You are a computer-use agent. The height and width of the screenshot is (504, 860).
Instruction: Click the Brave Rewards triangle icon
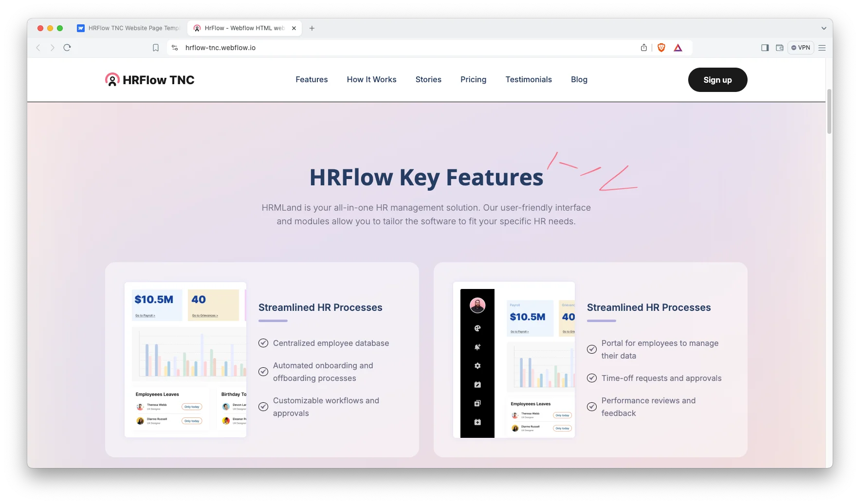(678, 48)
